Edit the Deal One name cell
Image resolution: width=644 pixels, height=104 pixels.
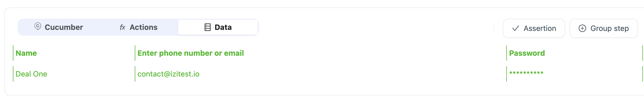[x=74, y=74]
